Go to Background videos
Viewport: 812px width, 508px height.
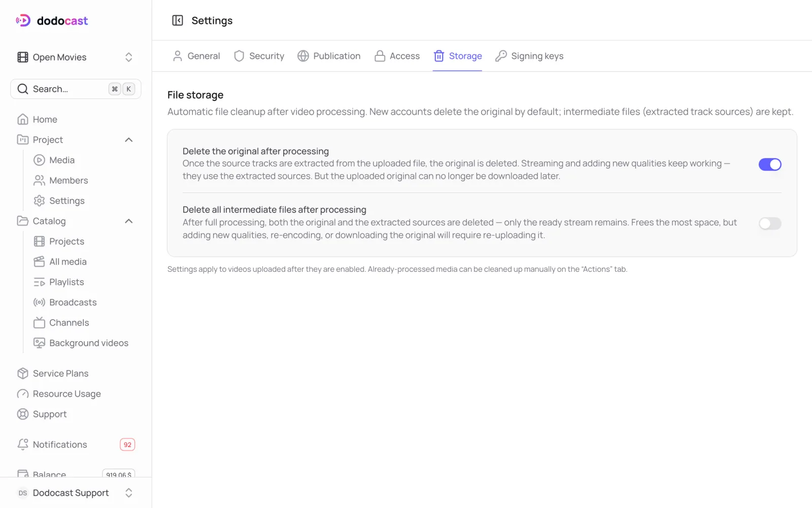click(89, 343)
